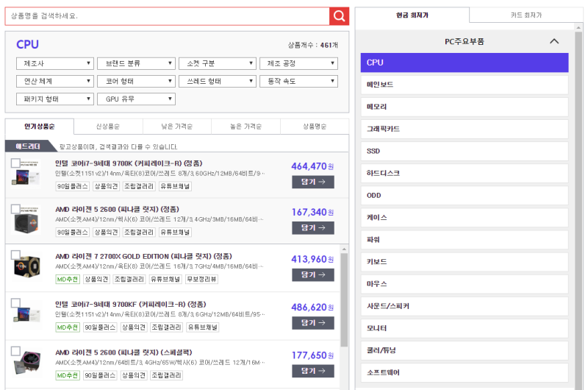Select the 현금 최저가 tab
The width and height of the screenshot is (588, 390).
coord(412,15)
